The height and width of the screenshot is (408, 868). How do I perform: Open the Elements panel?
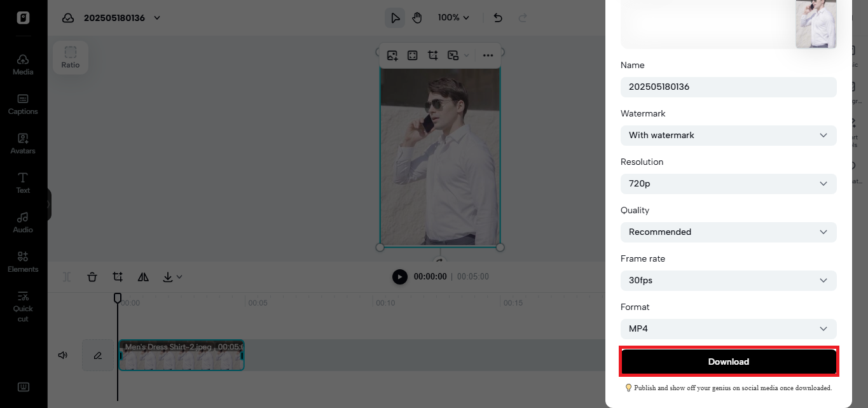click(x=23, y=263)
